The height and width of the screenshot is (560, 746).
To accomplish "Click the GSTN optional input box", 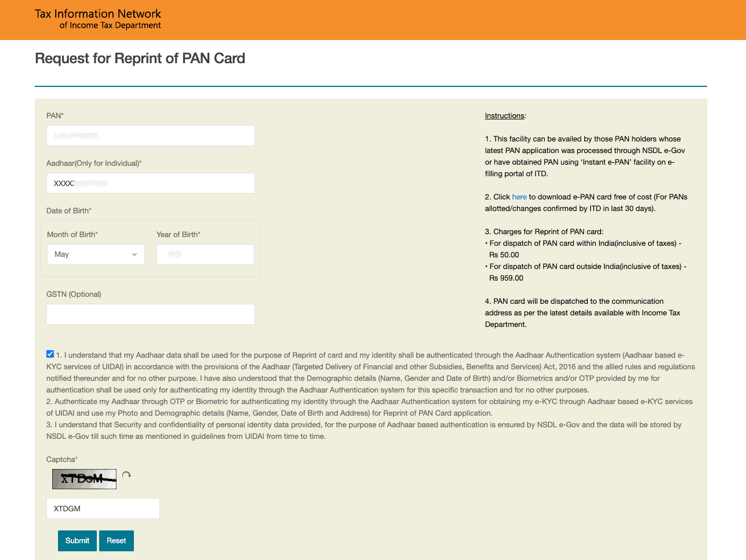I will (150, 314).
